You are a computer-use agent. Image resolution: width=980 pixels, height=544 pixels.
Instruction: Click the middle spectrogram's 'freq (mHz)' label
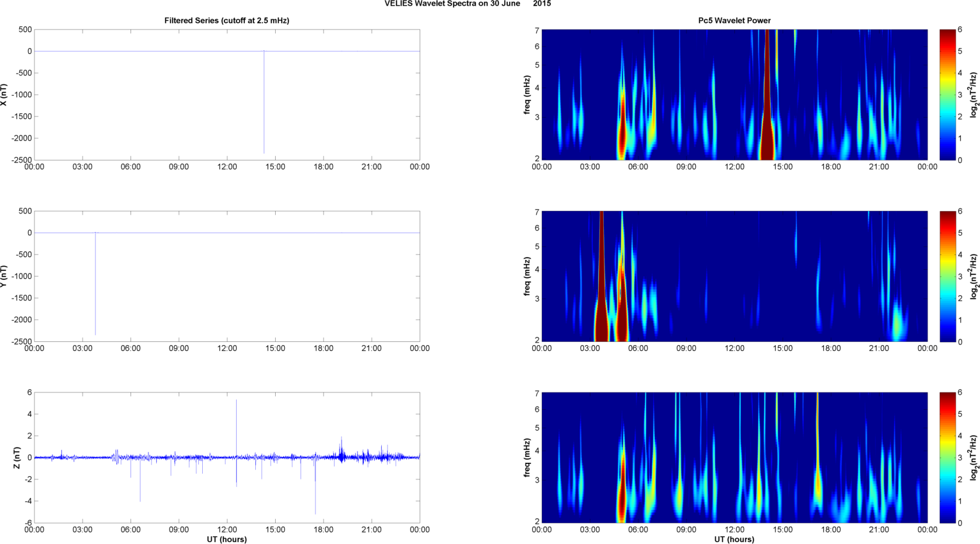(526, 276)
